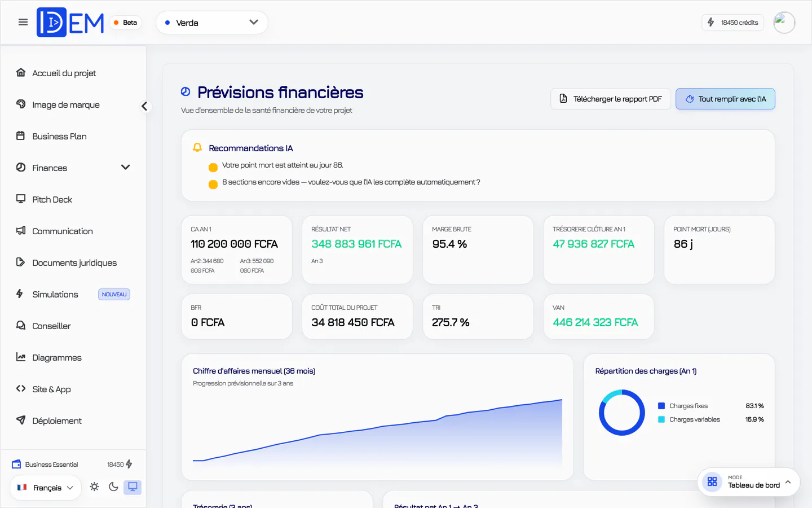Click the Déploiement paper plane icon

[21, 420]
